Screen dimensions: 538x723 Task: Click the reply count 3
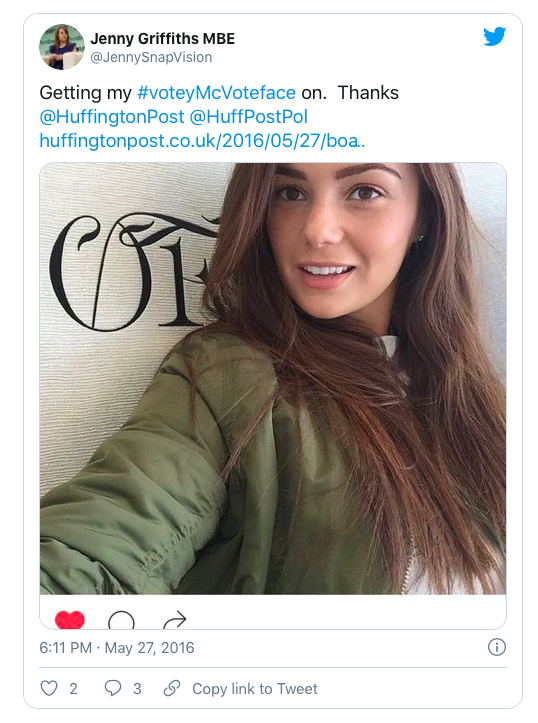click(137, 688)
